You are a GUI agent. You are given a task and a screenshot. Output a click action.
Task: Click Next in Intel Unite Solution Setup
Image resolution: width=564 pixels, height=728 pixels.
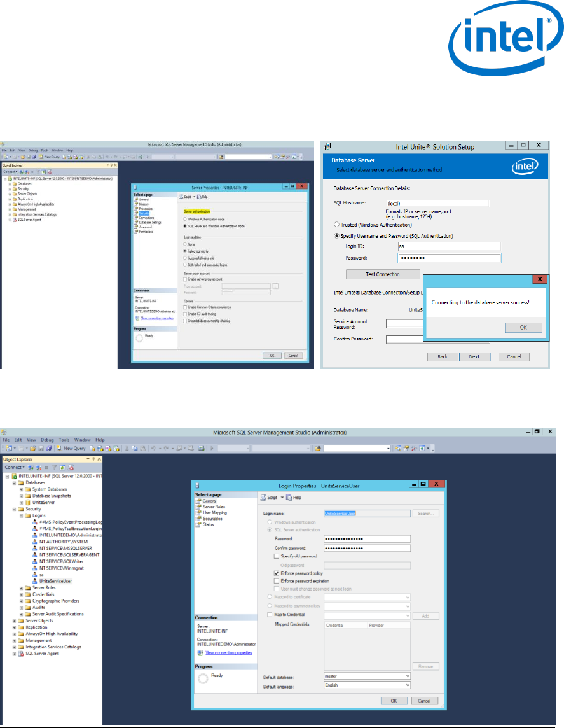click(474, 357)
